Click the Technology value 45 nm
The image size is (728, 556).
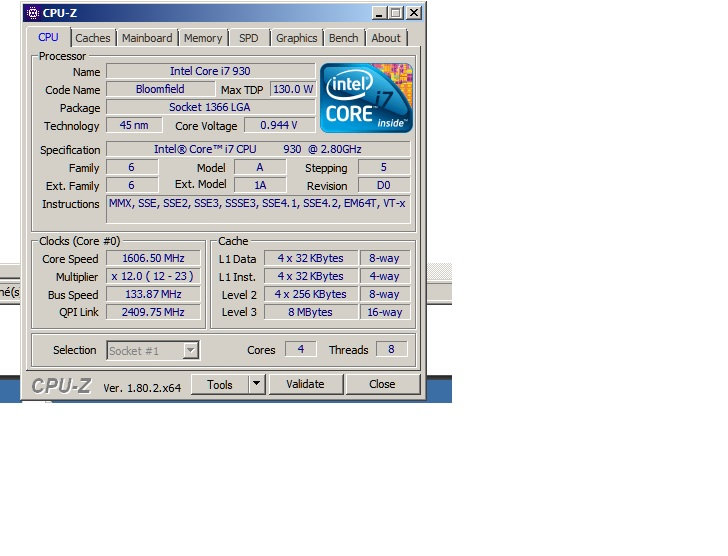134,125
